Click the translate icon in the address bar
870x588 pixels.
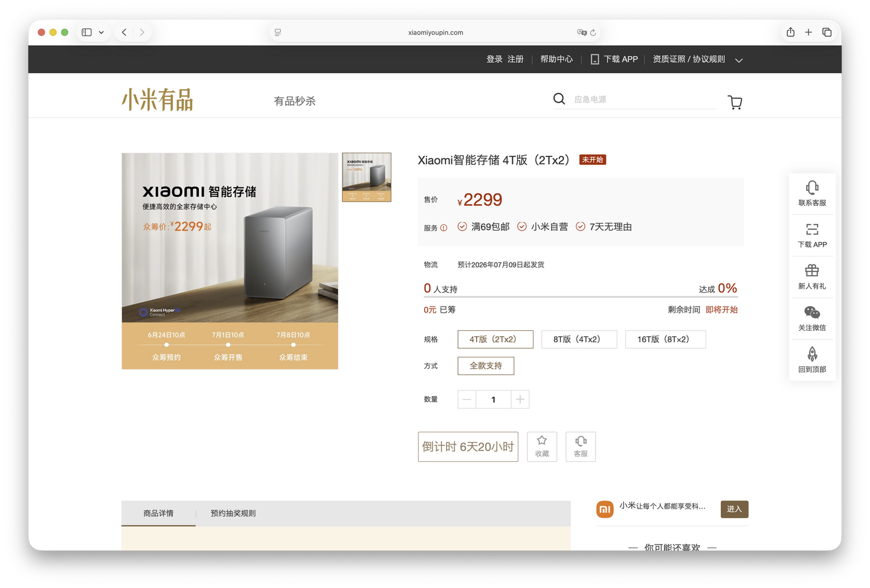582,33
